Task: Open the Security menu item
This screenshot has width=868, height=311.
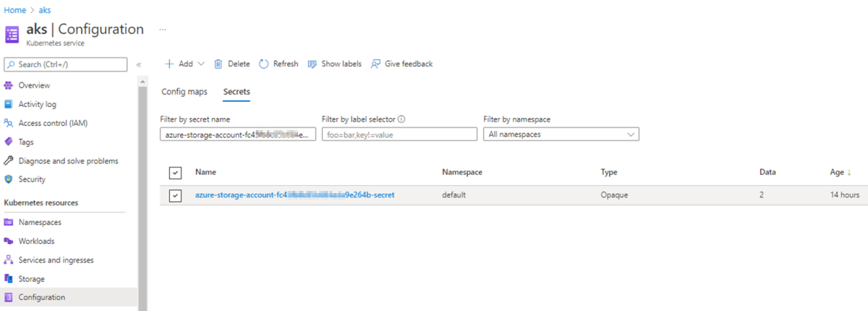Action: point(32,179)
